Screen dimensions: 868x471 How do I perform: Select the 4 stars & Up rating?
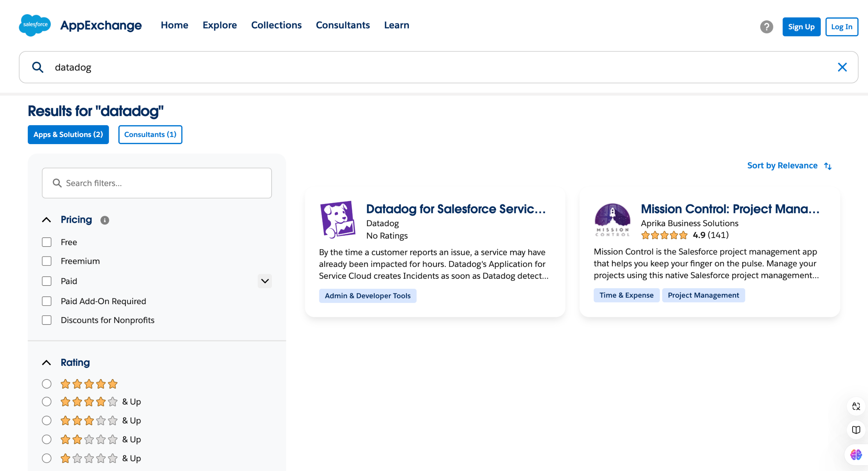tap(47, 402)
